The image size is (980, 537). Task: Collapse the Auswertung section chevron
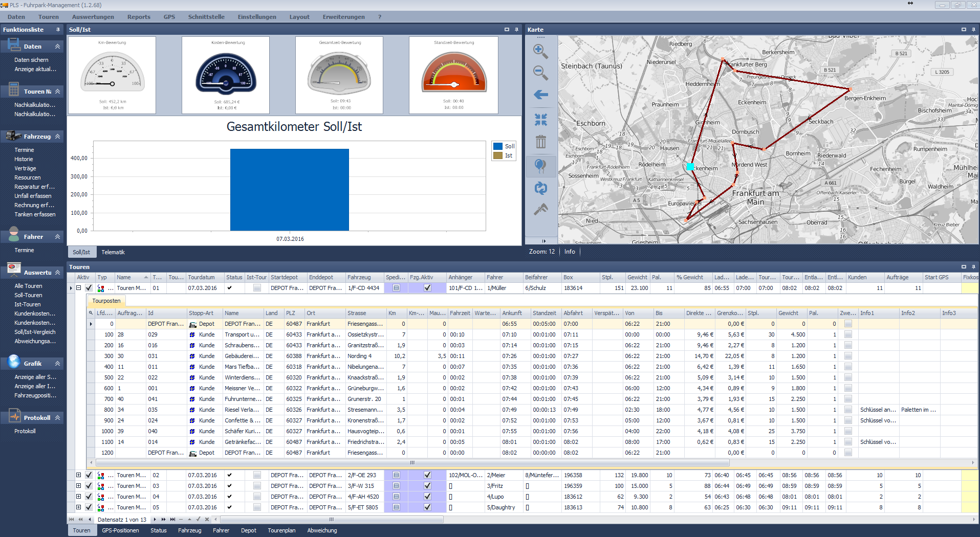(x=57, y=273)
